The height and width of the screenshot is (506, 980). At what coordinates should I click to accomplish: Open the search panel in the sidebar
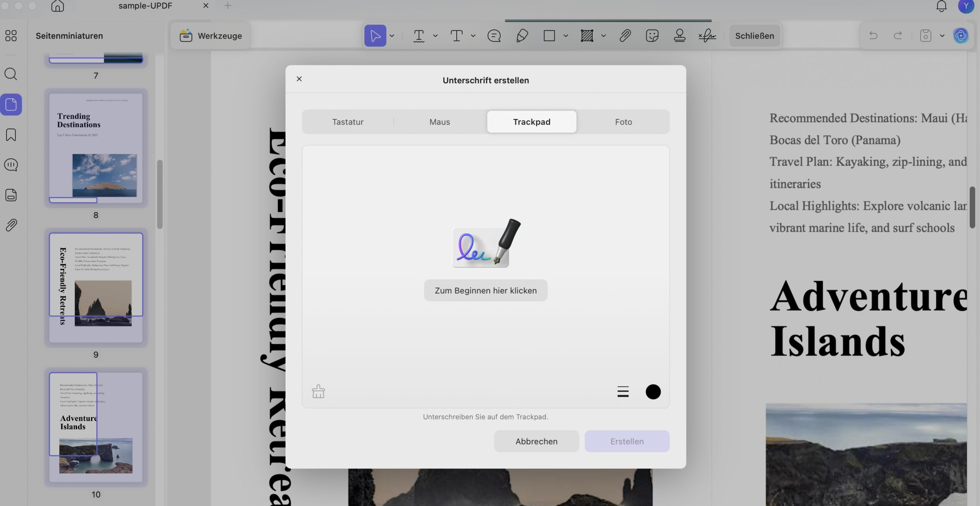pos(11,73)
